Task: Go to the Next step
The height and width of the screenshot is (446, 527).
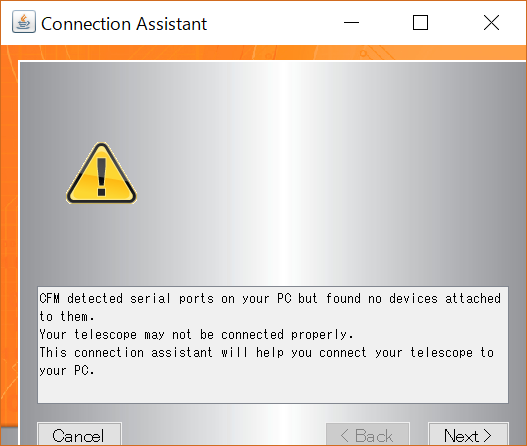Action: tap(468, 434)
